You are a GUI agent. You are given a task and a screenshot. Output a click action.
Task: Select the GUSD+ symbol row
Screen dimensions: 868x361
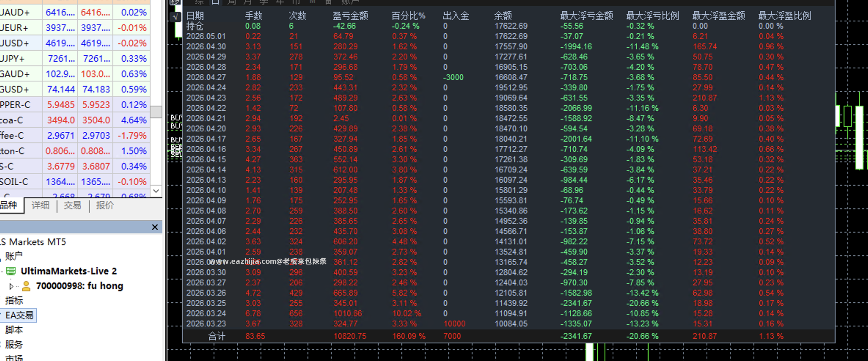pyautogui.click(x=75, y=89)
